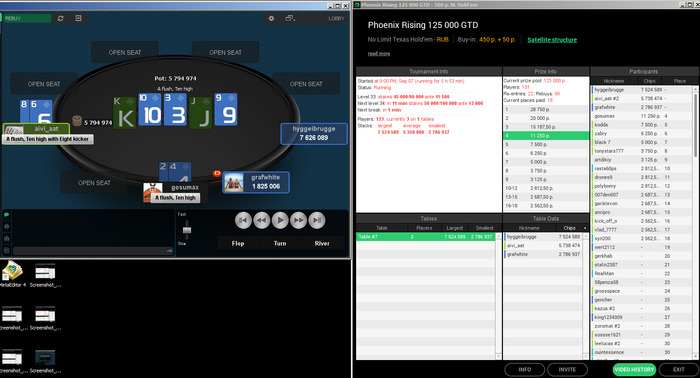700x378 pixels.
Task: Select zabry in Participants list
Action: tap(642, 133)
